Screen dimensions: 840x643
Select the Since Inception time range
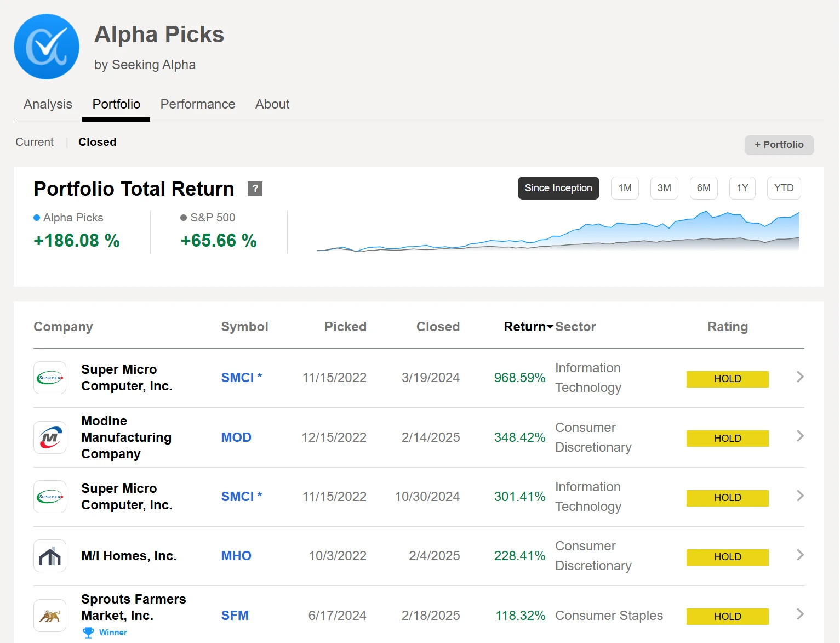click(558, 188)
